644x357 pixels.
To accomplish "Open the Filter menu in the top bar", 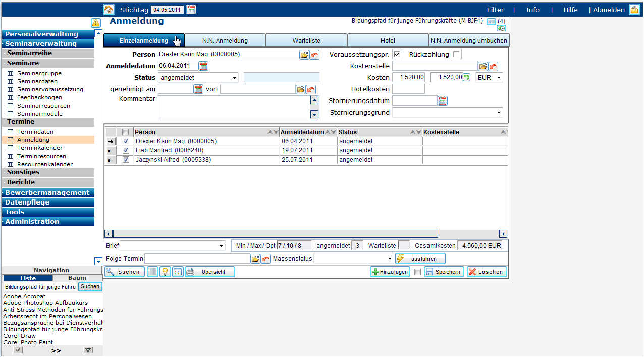I will pos(495,10).
